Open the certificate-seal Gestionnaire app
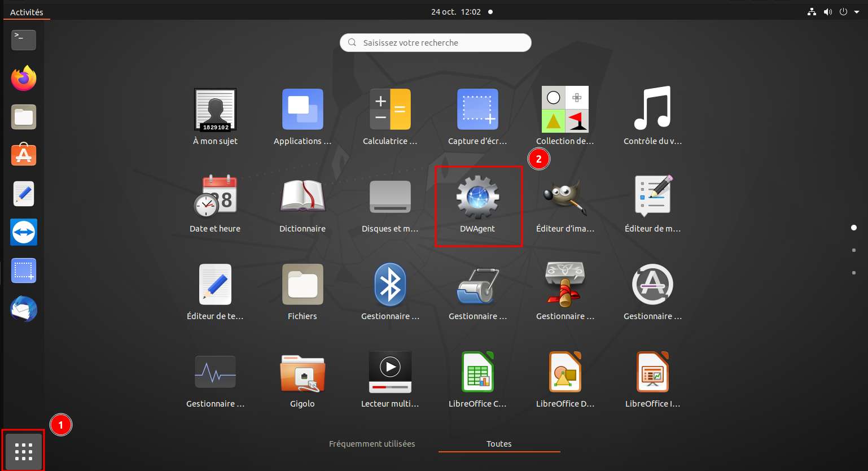 565,292
